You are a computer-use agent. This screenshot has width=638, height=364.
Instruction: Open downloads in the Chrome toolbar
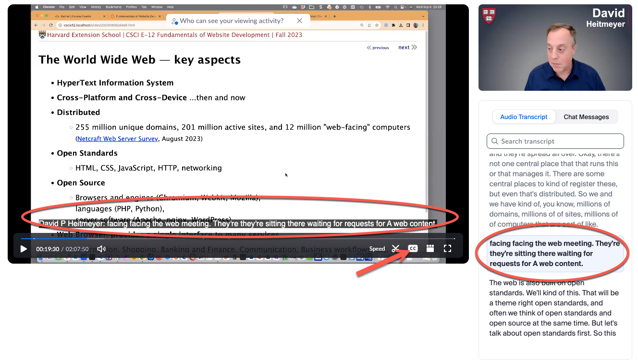pos(401,25)
